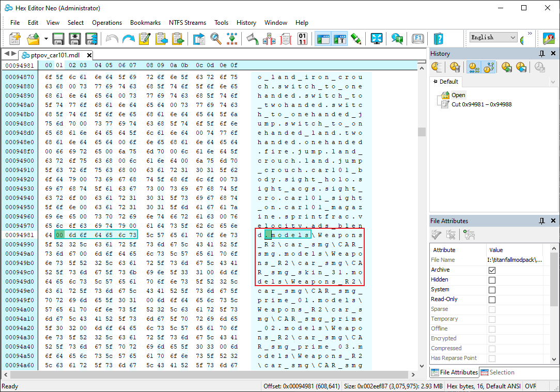
Task: Click the Go to Offset arrow icon
Action: [x=199, y=39]
